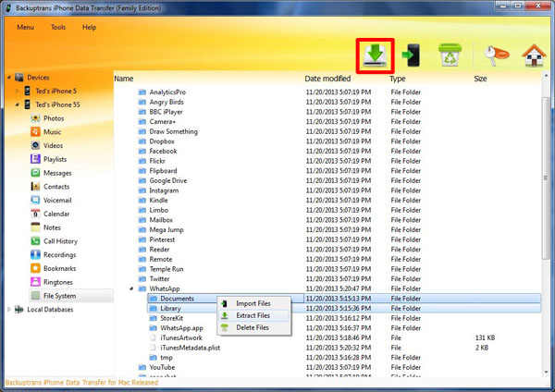Open the Tools menu
The height and width of the screenshot is (392, 555).
58,27
